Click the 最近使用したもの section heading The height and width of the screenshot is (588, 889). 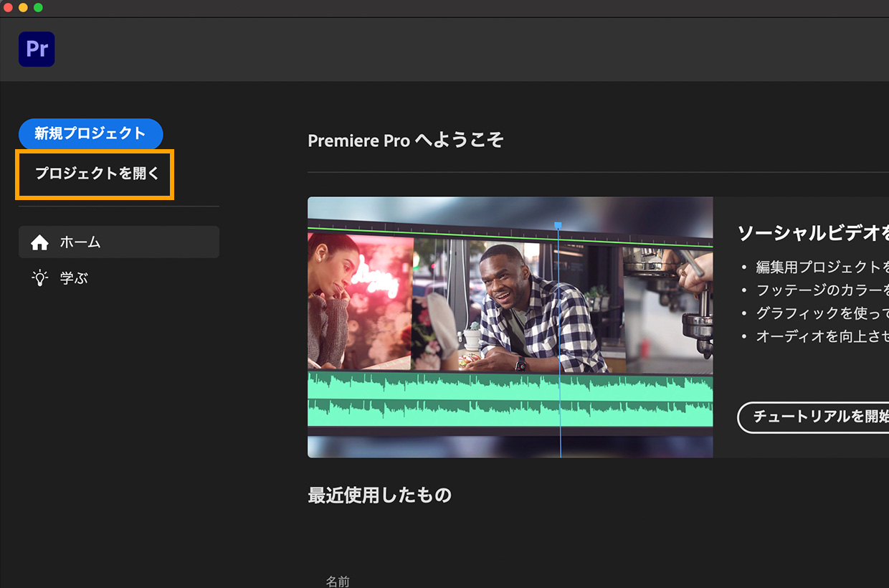[x=379, y=495]
